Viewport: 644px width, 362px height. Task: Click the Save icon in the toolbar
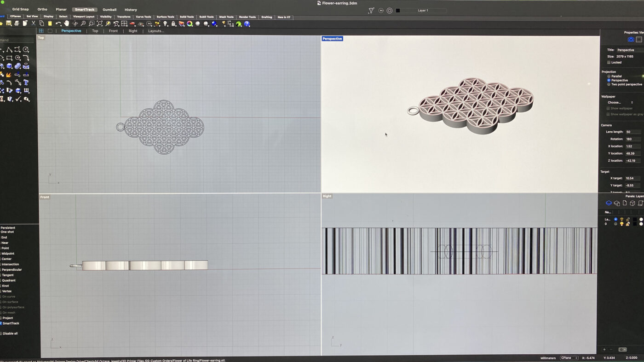pyautogui.click(x=9, y=23)
